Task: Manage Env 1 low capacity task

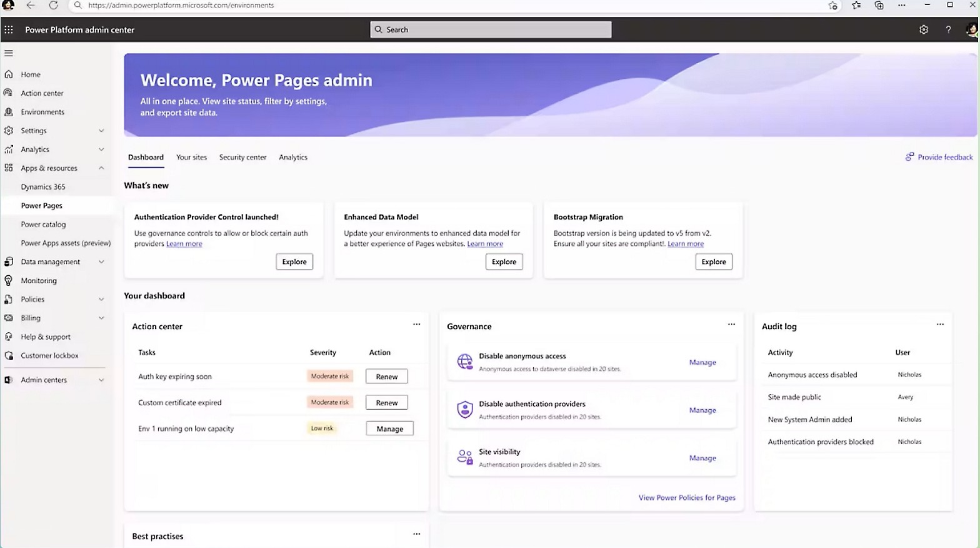Action: (390, 429)
